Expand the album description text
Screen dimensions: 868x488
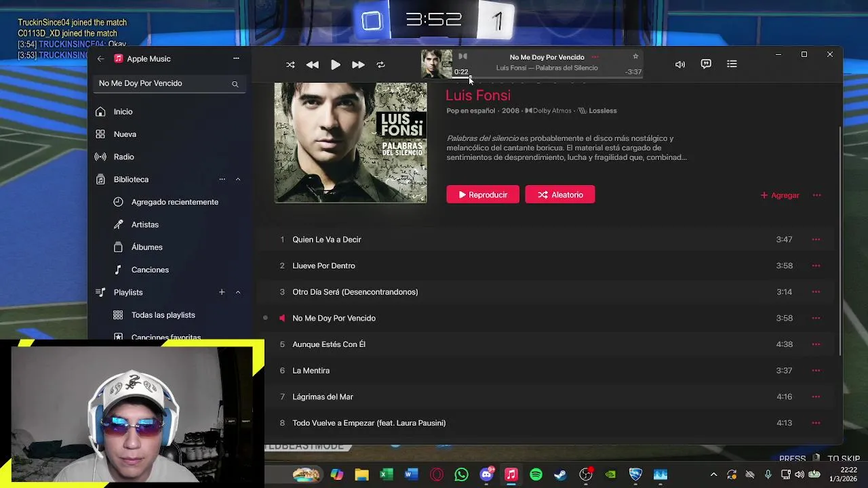[x=566, y=148]
